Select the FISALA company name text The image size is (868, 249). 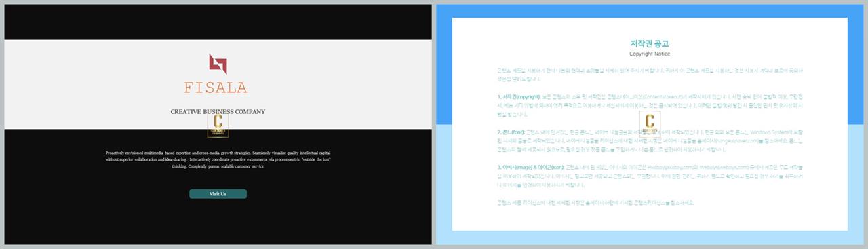pos(216,88)
